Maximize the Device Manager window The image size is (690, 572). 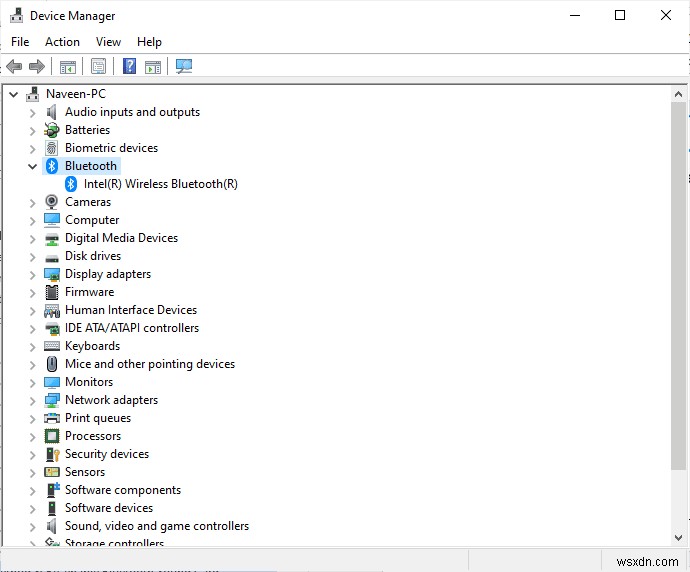620,15
